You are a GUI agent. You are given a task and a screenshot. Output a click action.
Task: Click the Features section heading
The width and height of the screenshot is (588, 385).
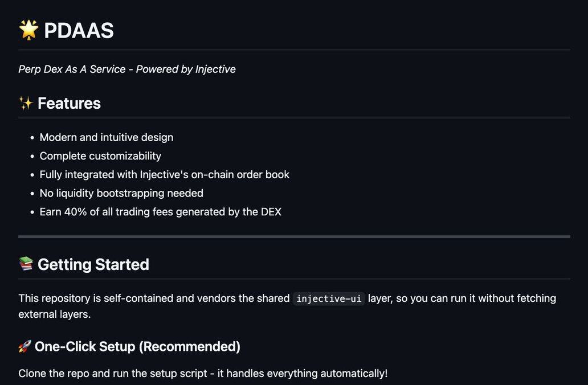click(69, 103)
